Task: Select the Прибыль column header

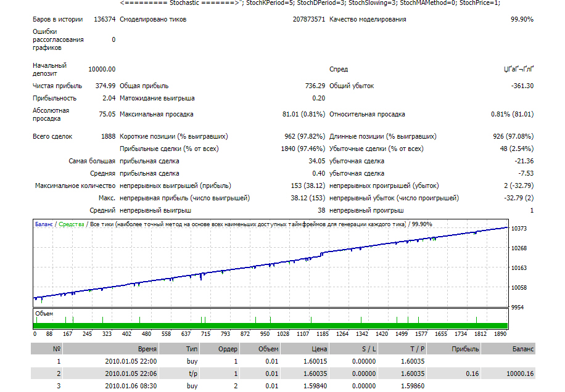Action: tap(453, 349)
